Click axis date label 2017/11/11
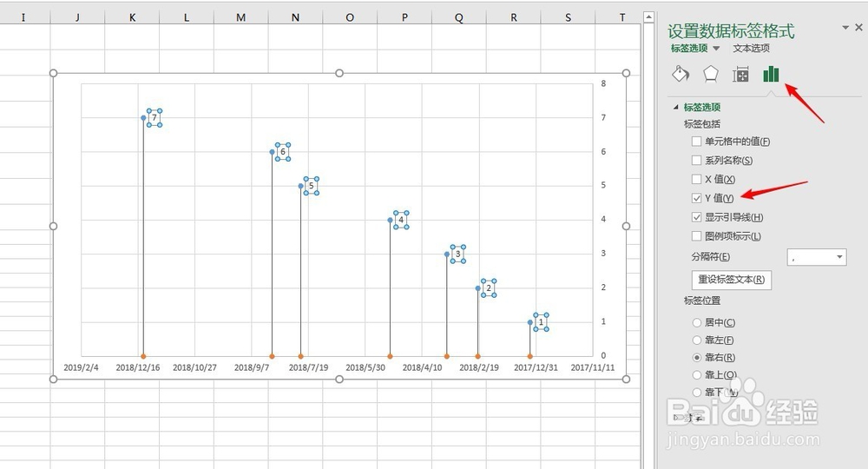868x469 pixels. click(592, 367)
